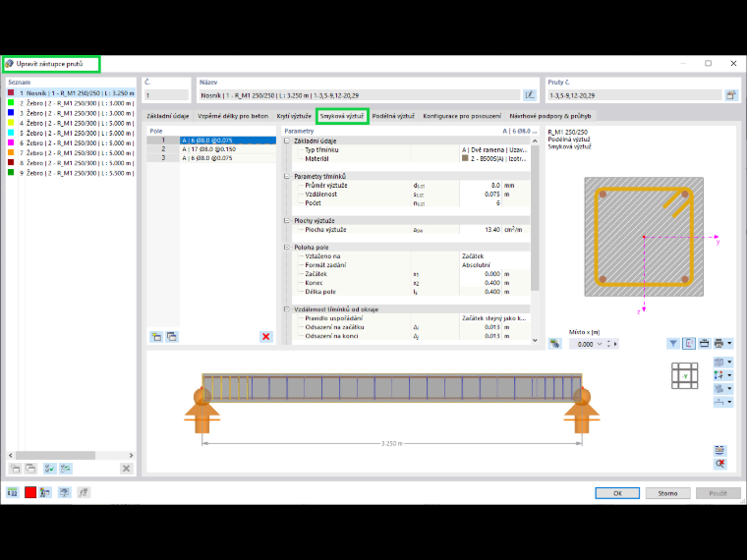Select the Smyková výztuž tab

[342, 116]
